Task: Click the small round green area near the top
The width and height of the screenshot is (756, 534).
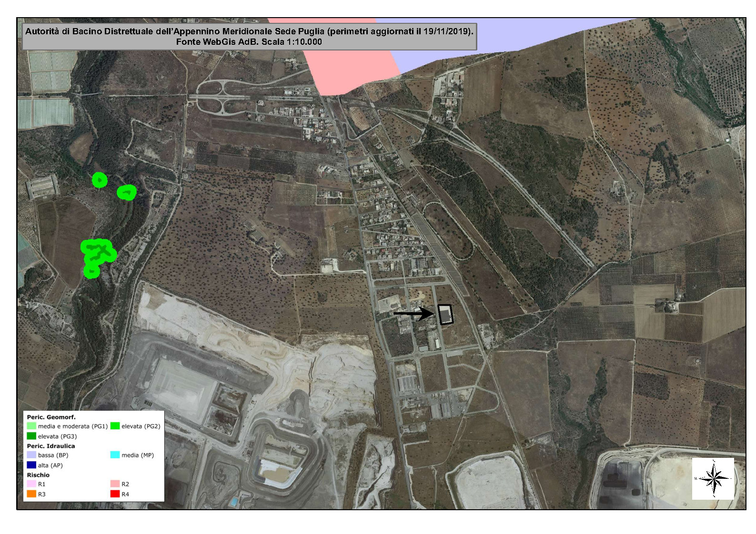Action: pos(100,180)
